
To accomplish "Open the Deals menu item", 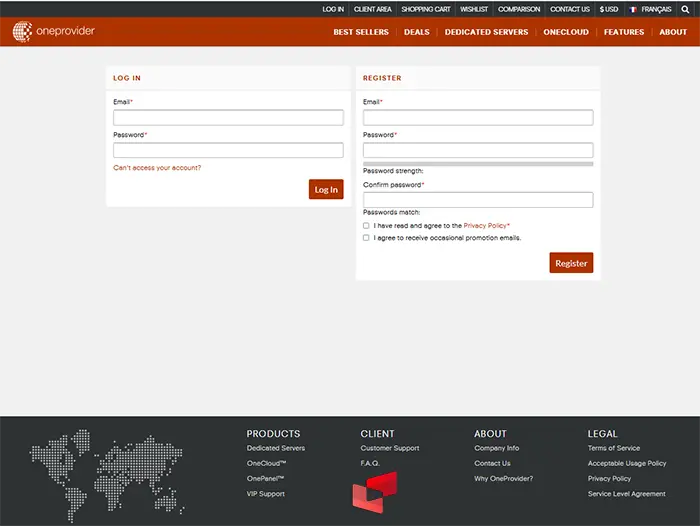I will point(416,32).
